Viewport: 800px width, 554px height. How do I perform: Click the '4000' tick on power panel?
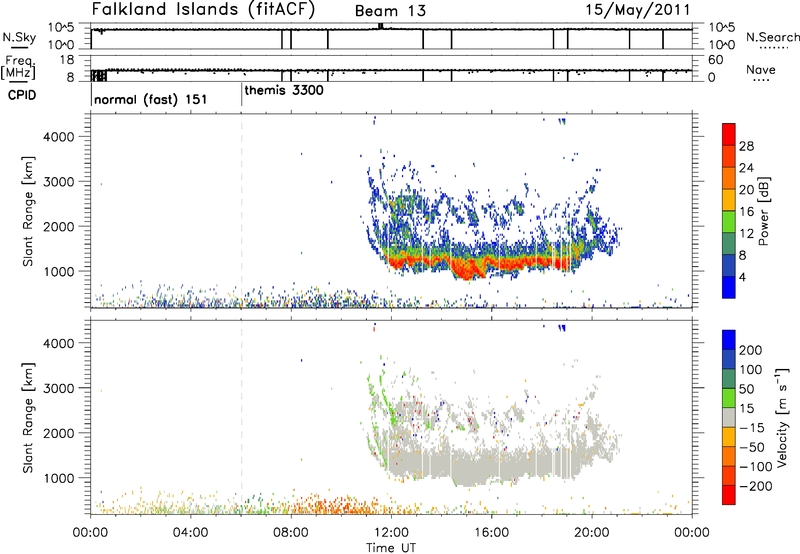pyautogui.click(x=59, y=137)
